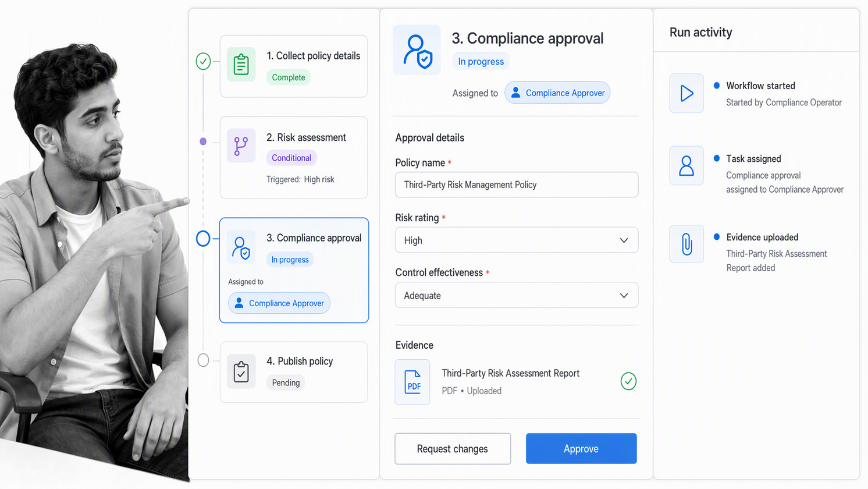Click the Triggered: High risk text
This screenshot has width=868, height=489.
pyautogui.click(x=300, y=179)
